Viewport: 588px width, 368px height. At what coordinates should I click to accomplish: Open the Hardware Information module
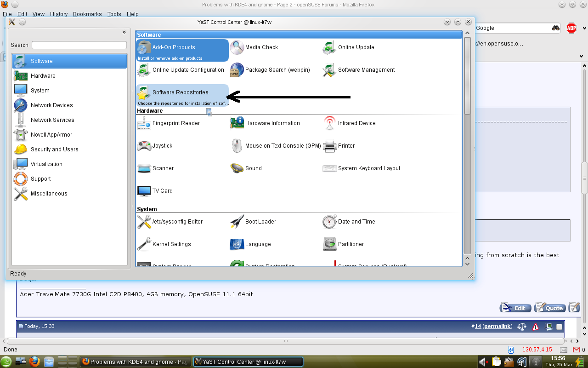pos(265,123)
